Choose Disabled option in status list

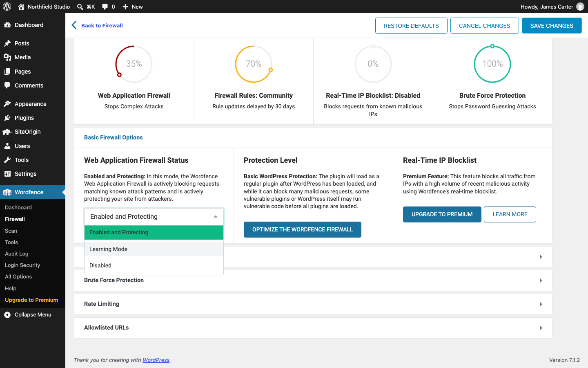tap(154, 265)
